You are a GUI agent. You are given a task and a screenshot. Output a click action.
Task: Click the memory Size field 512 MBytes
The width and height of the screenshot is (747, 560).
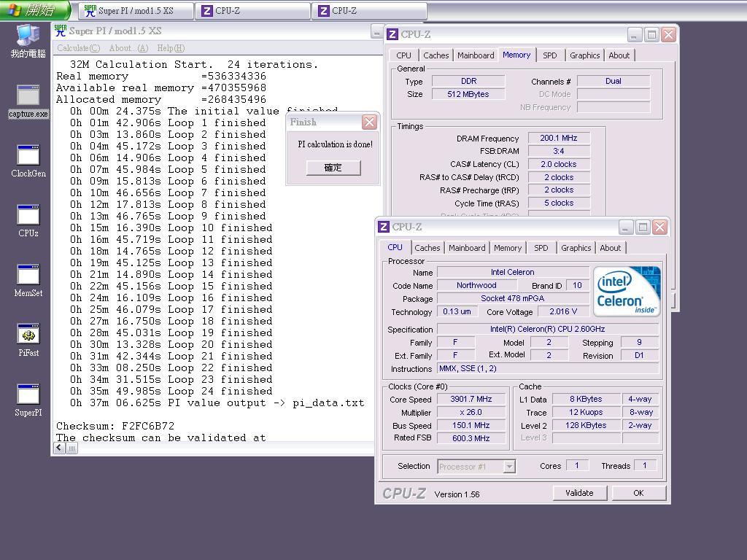click(468, 94)
